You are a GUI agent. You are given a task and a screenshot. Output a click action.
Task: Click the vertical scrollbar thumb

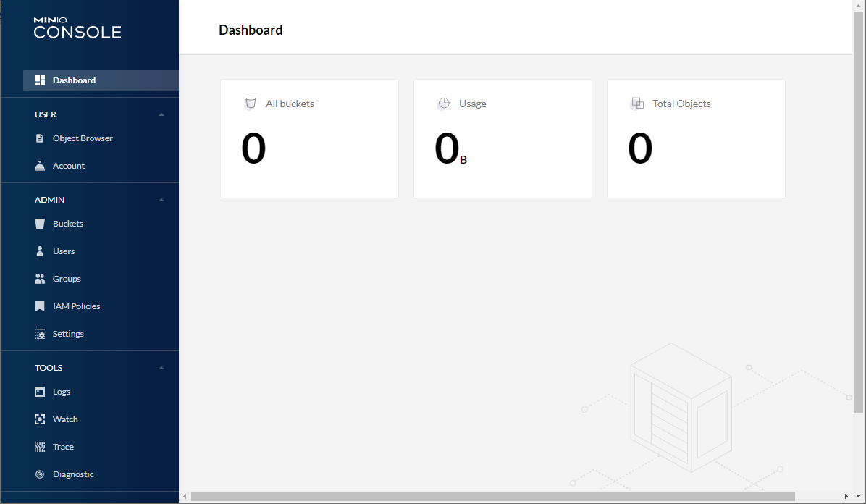[858, 211]
